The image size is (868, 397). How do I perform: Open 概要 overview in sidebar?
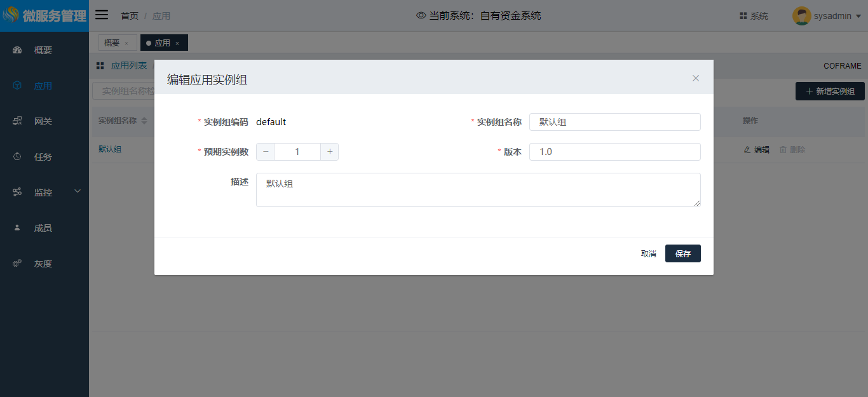[x=43, y=50]
